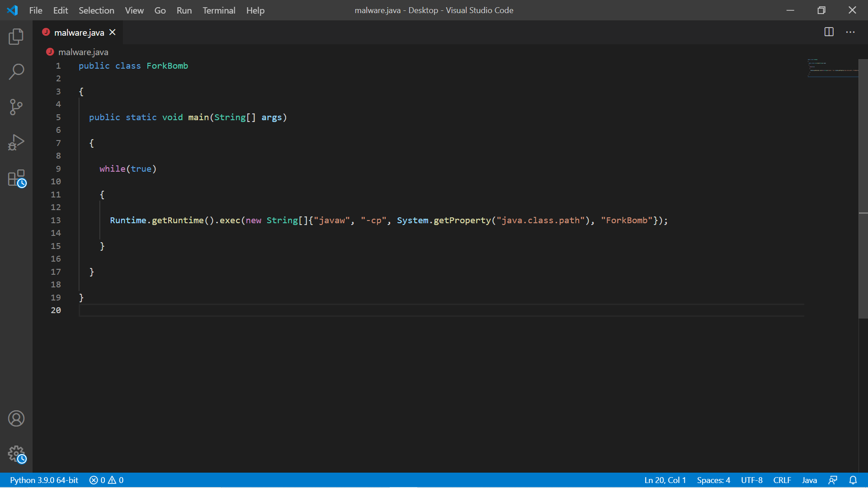Open the Explorer sidebar
Screen dimensions: 868x488
click(16, 37)
